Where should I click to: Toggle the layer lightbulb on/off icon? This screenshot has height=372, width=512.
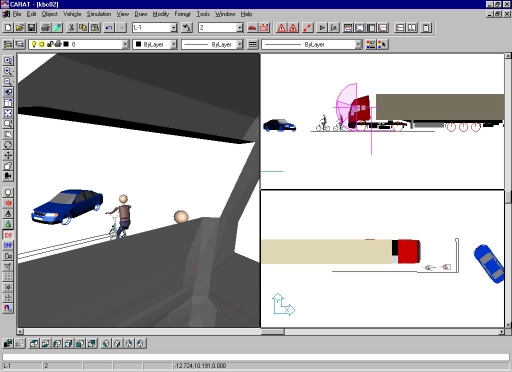pos(34,44)
